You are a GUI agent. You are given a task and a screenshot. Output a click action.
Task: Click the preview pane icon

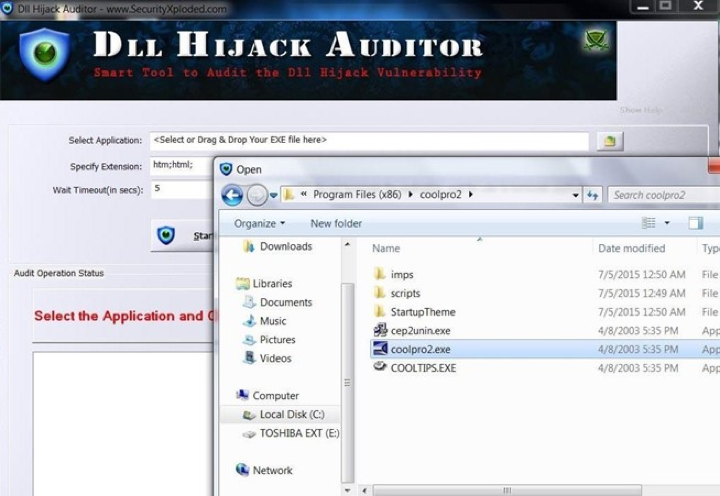pyautogui.click(x=695, y=223)
